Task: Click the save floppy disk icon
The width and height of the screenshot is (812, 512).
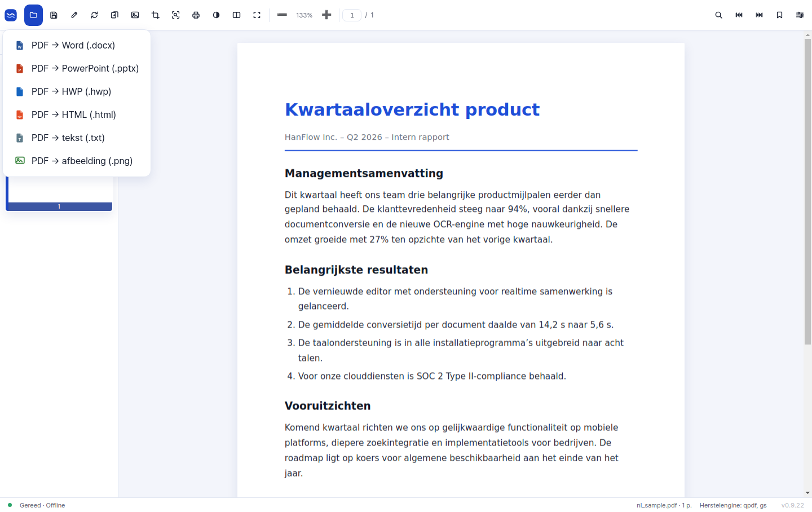Action: [54, 15]
